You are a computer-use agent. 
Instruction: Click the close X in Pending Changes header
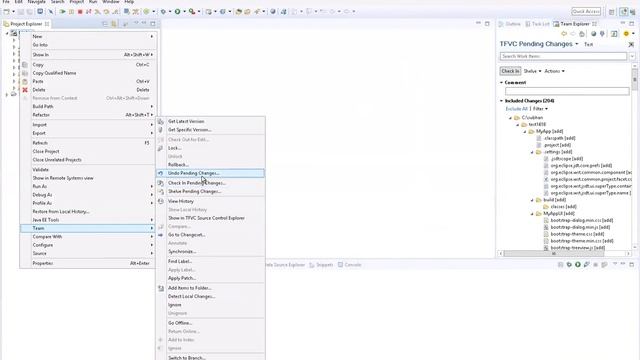pos(631,44)
